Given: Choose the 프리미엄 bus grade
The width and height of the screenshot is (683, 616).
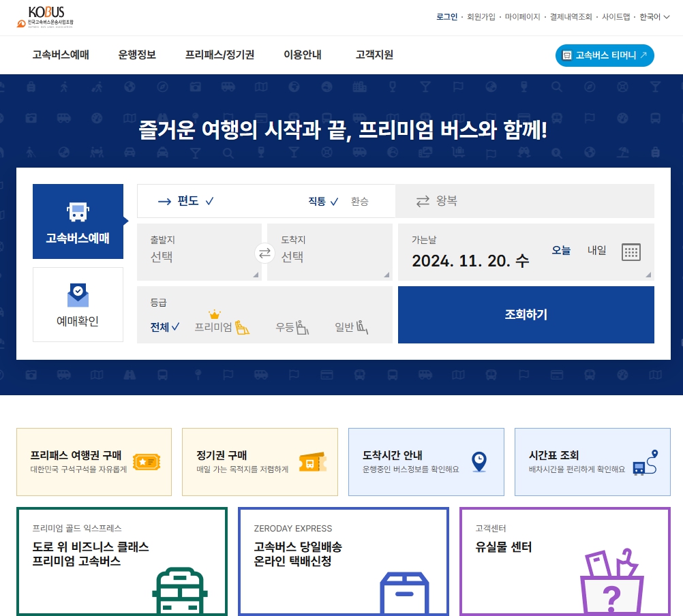Looking at the screenshot, I should click(x=215, y=326).
